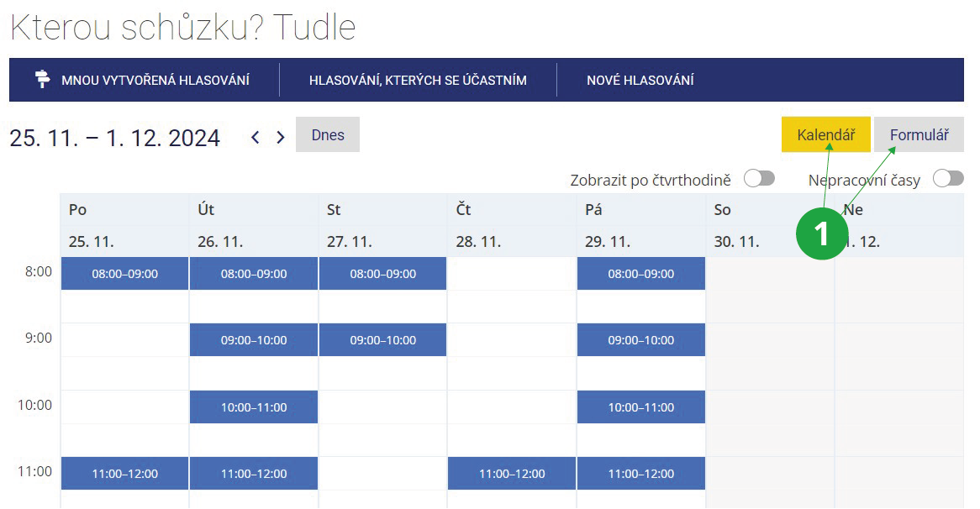Open "Hlasování, kterých se účastním" menu item
The image size is (980, 509).
(x=418, y=81)
